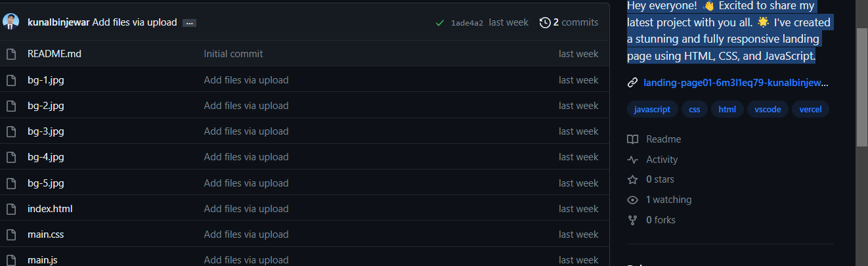Select the javascript topic tag

coord(652,110)
